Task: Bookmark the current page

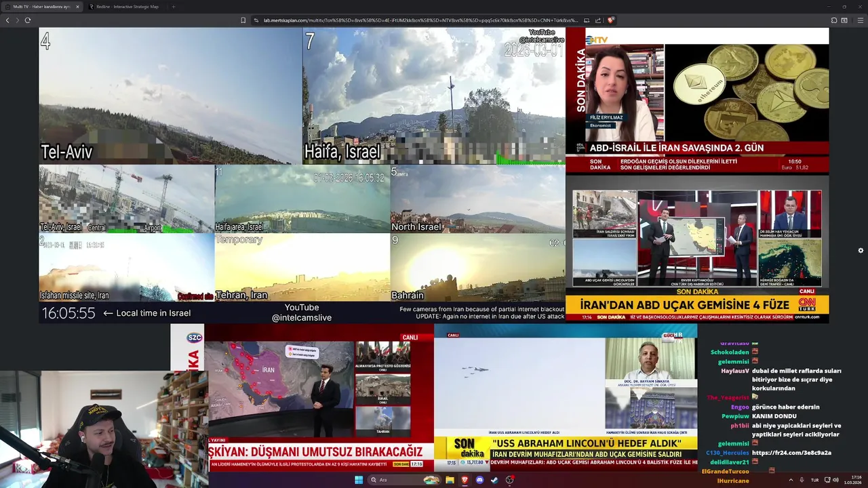Action: coord(243,20)
